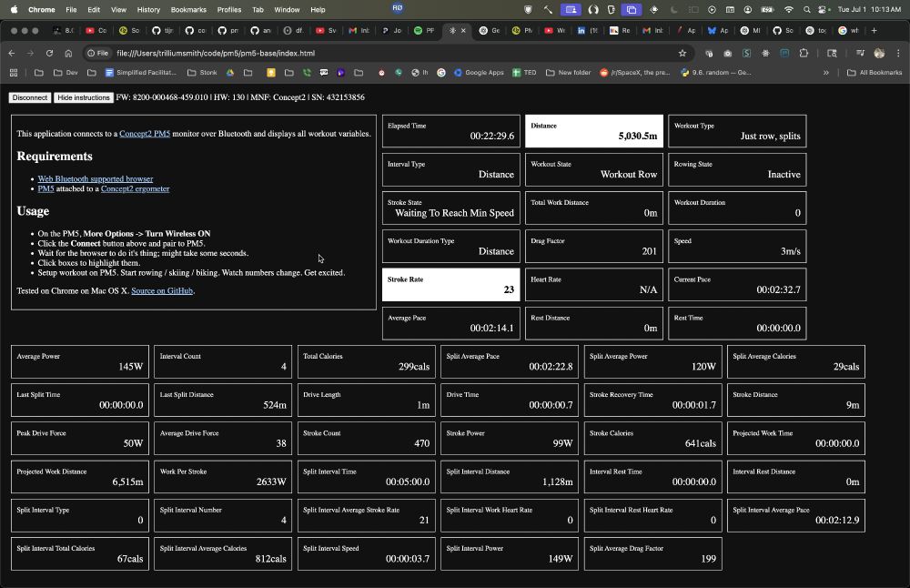
Task: Click the green S extension icon
Action: coord(746,53)
